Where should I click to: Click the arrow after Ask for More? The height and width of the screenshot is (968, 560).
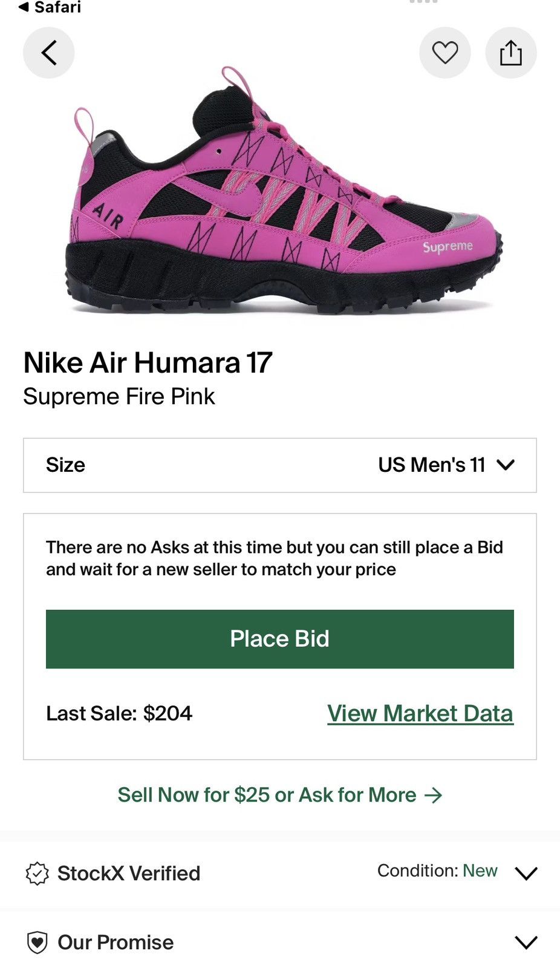click(434, 794)
